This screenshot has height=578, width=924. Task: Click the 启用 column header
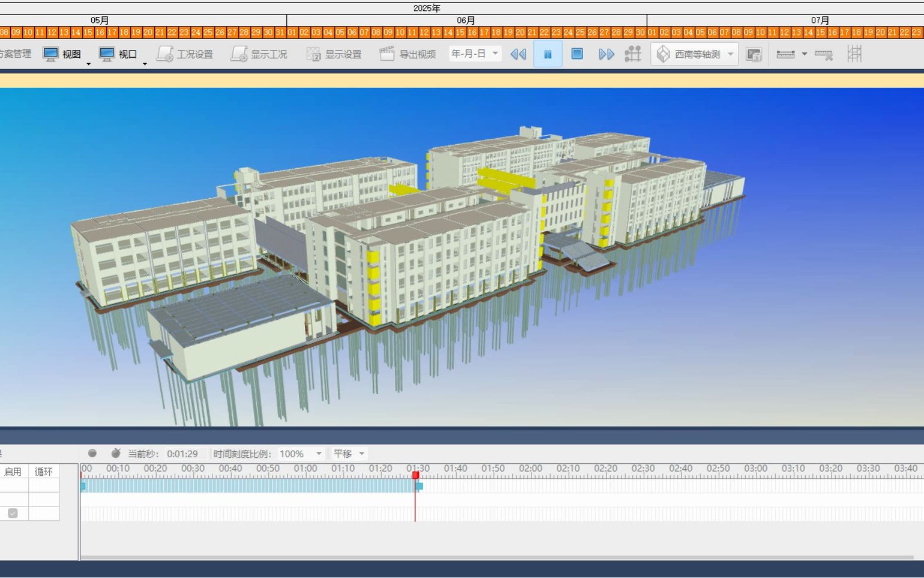point(13,472)
